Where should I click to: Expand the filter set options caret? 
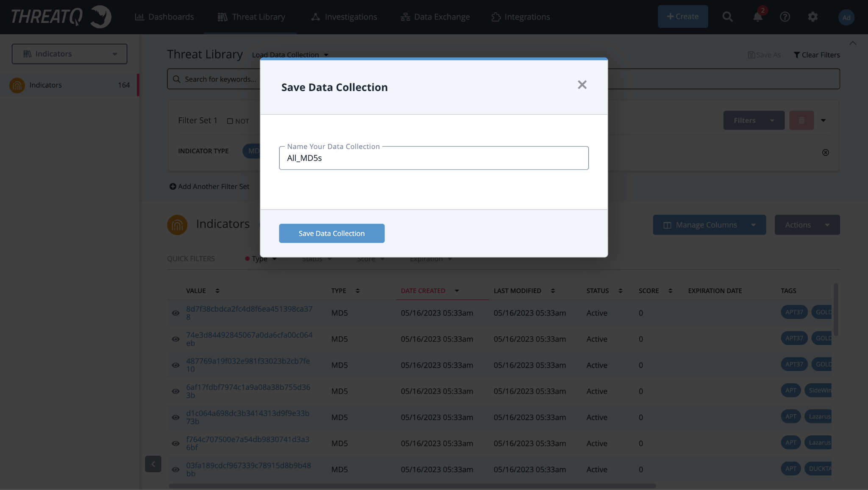[x=823, y=121]
